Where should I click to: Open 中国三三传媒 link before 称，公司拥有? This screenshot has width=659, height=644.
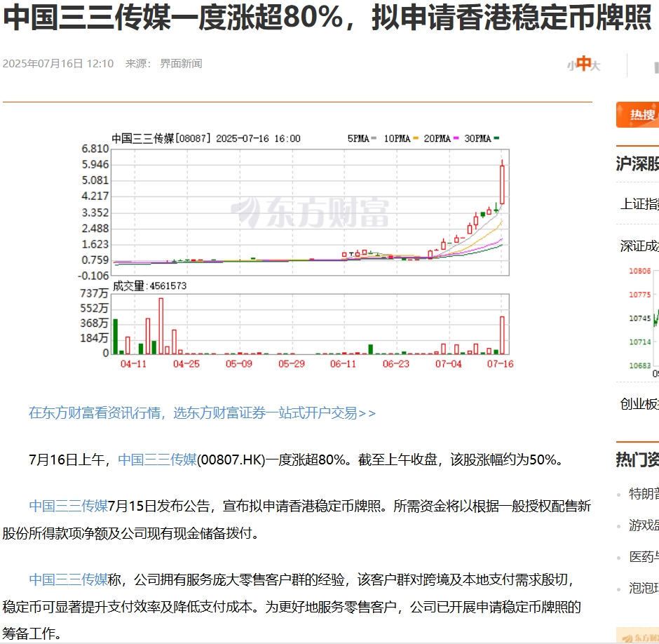68,579
